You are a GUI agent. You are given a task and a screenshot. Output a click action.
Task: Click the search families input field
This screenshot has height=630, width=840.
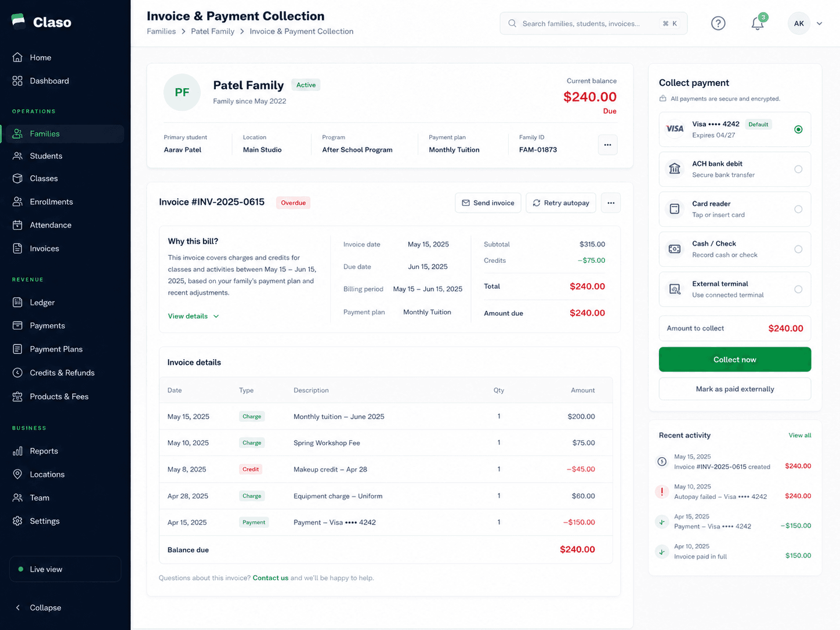[x=593, y=23]
